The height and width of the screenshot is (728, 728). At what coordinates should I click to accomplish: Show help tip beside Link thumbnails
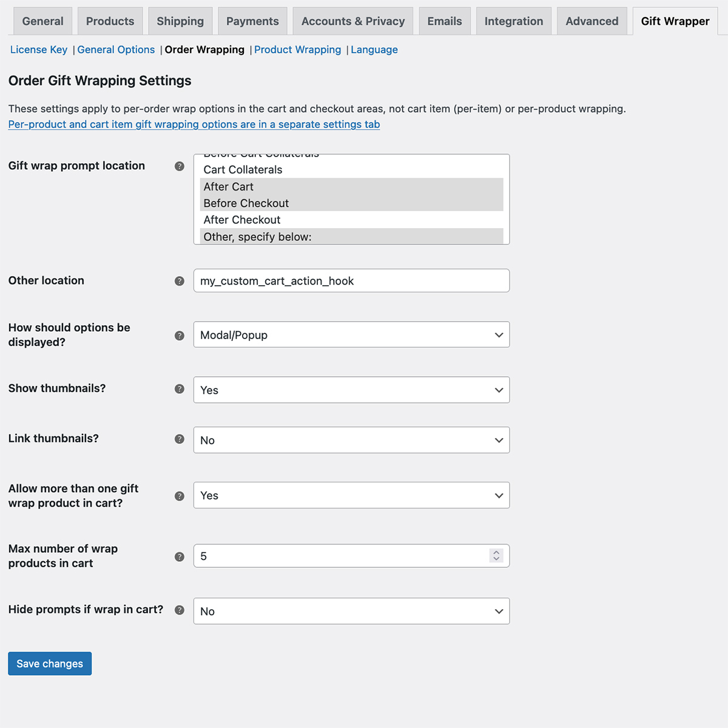pyautogui.click(x=180, y=439)
